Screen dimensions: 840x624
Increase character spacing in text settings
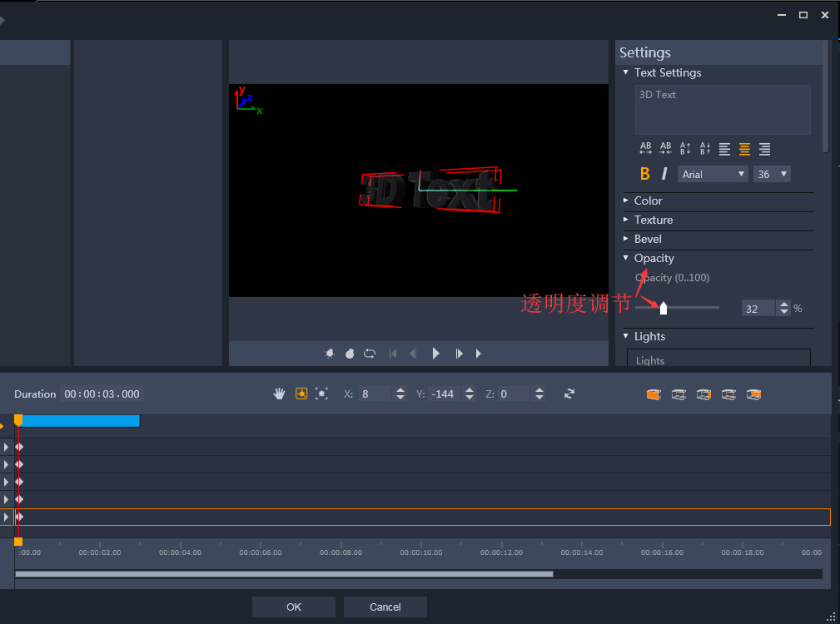coord(645,149)
